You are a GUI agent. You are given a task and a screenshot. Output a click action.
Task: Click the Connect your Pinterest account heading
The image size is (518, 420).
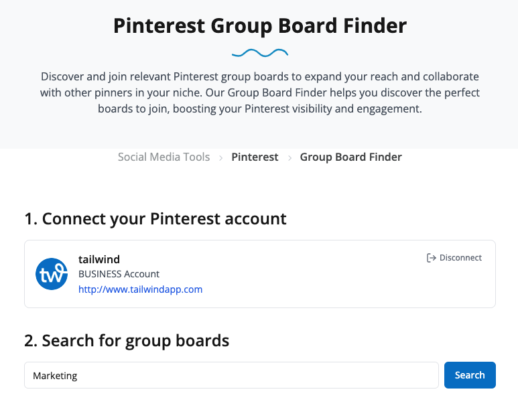pos(155,218)
